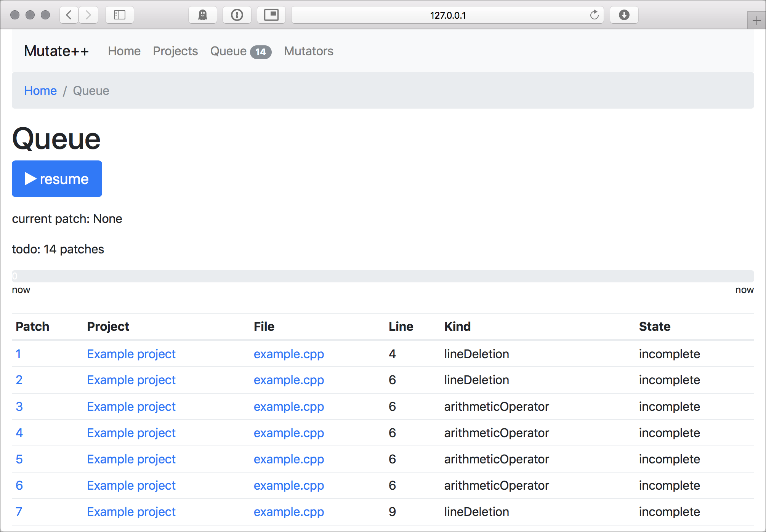
Task: Toggle the Safari sidebar button
Action: [119, 15]
